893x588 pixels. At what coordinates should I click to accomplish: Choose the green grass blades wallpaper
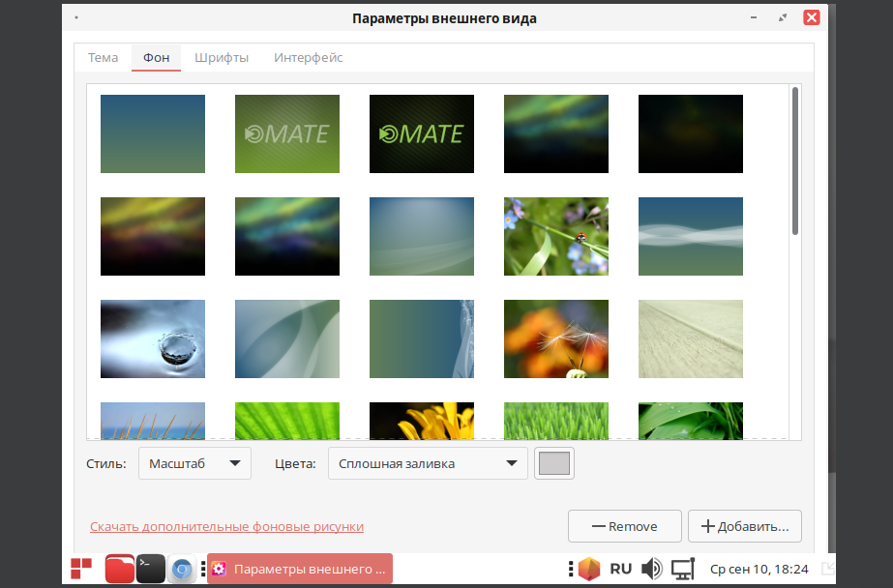tap(556, 421)
